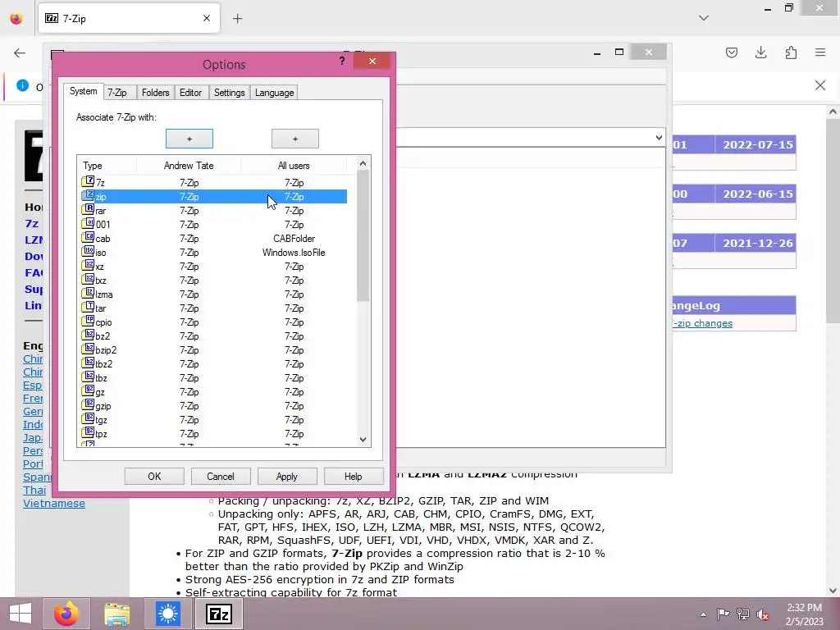Select the gzip file type icon
This screenshot has width=840, height=630.
[88, 405]
